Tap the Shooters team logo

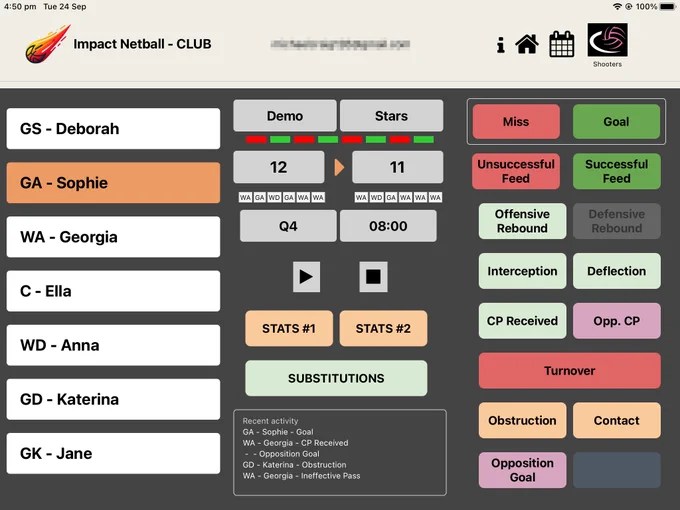tap(607, 40)
